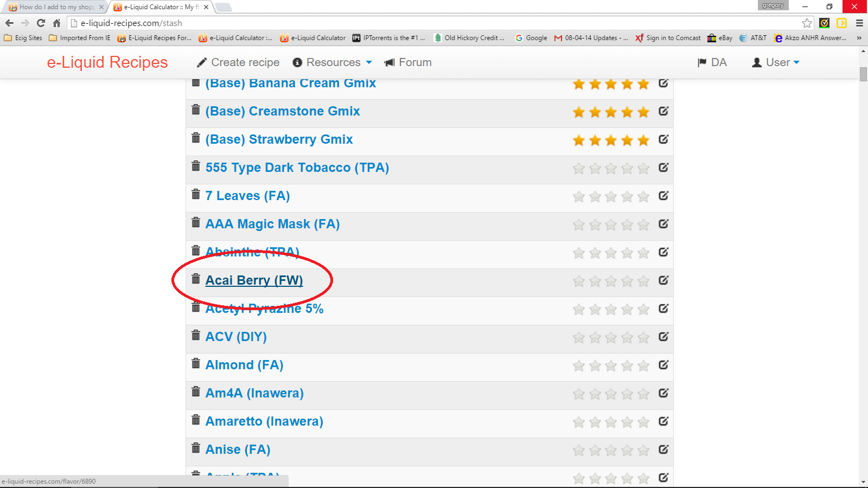Switch to the 'How do I add to my shopp' tab
The image size is (868, 488).
tap(56, 7)
